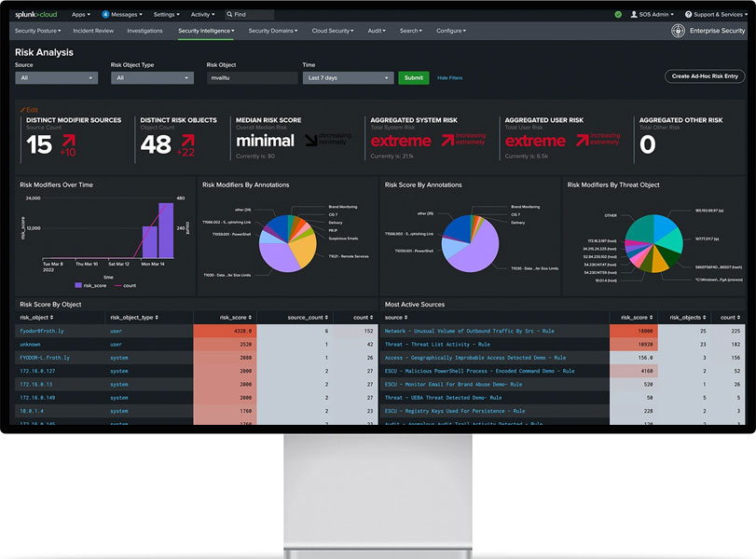Open ESCU Registry Keys Used For Persistence rule
Viewport: 756px width, 559px height.
pos(454,411)
